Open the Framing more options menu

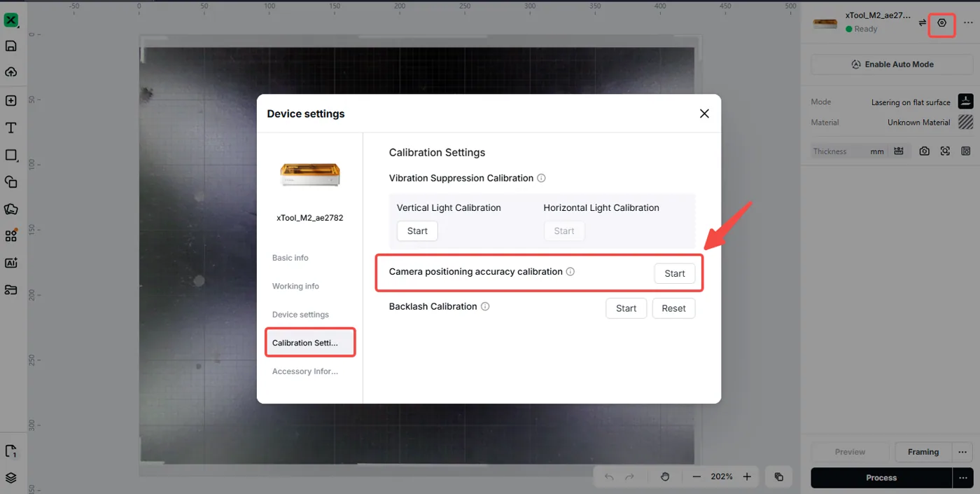(x=963, y=452)
